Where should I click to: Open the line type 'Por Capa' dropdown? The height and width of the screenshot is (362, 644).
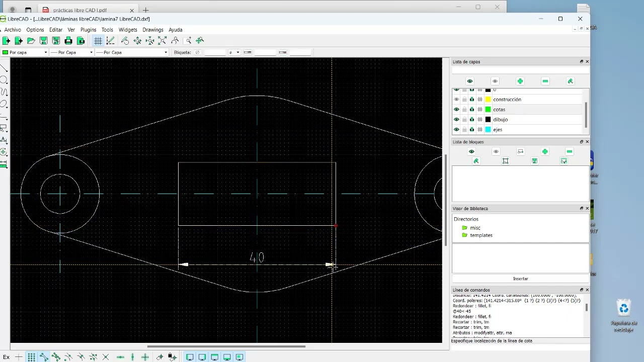[131, 52]
